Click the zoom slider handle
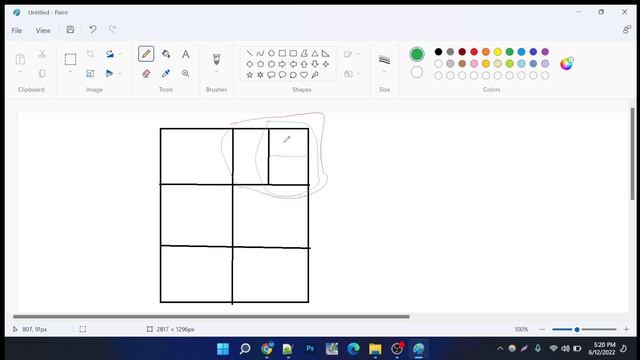The image size is (640, 360). (x=577, y=329)
